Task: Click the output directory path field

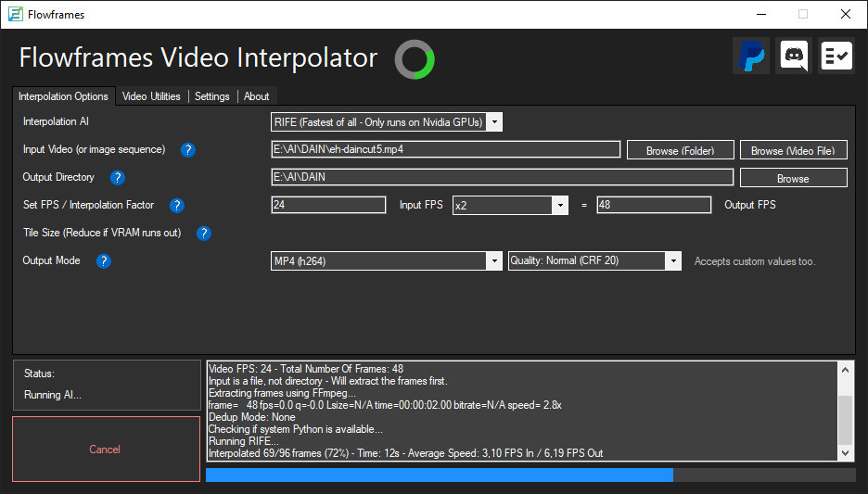Action: tap(502, 177)
